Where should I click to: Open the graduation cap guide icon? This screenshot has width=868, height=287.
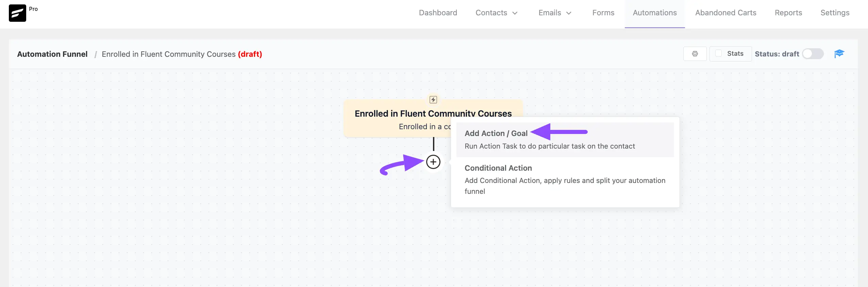[839, 54]
